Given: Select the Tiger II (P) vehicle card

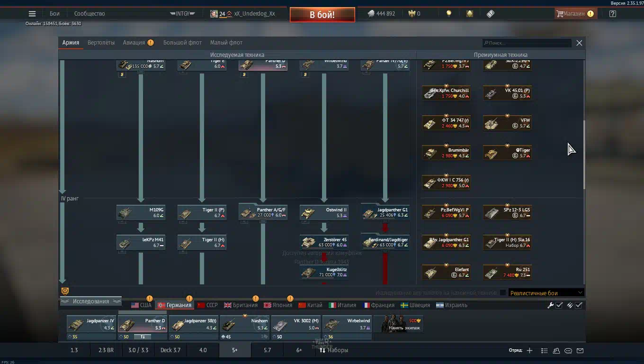Looking at the screenshot, I should point(202,212).
